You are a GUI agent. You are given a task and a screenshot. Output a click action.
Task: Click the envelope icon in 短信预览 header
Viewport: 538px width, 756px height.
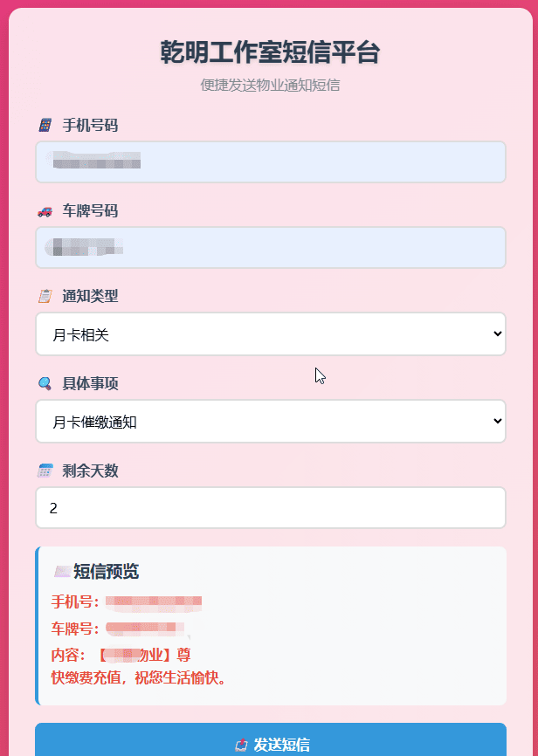pos(63,571)
